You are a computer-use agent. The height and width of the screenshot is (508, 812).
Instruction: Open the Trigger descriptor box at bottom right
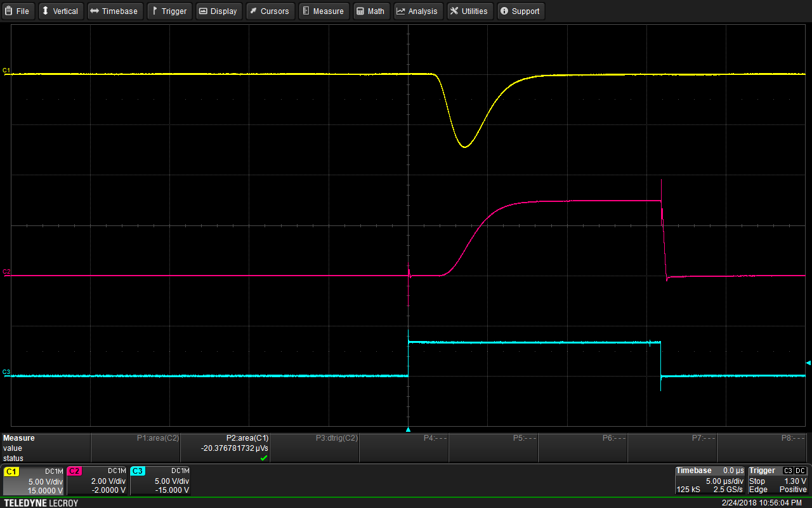778,481
